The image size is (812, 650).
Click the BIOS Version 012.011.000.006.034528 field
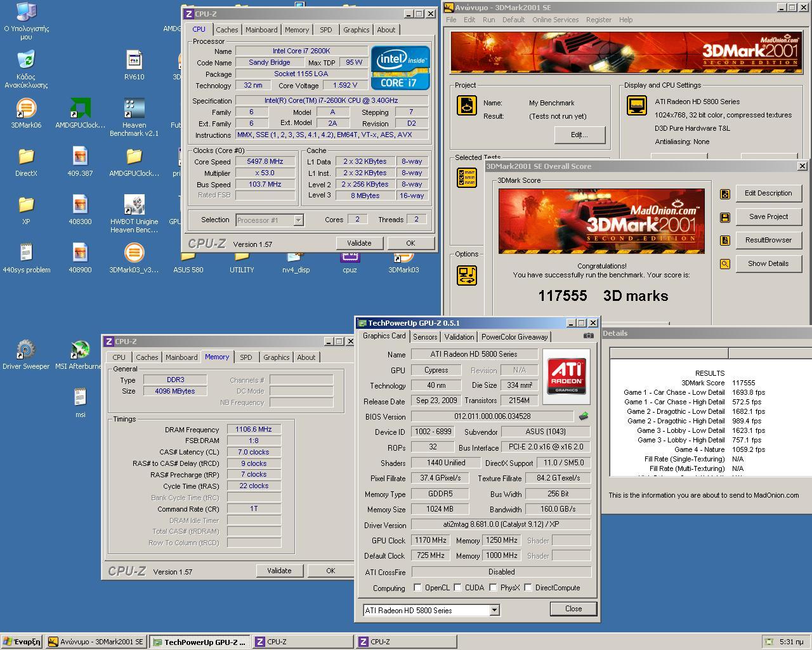[x=492, y=416]
